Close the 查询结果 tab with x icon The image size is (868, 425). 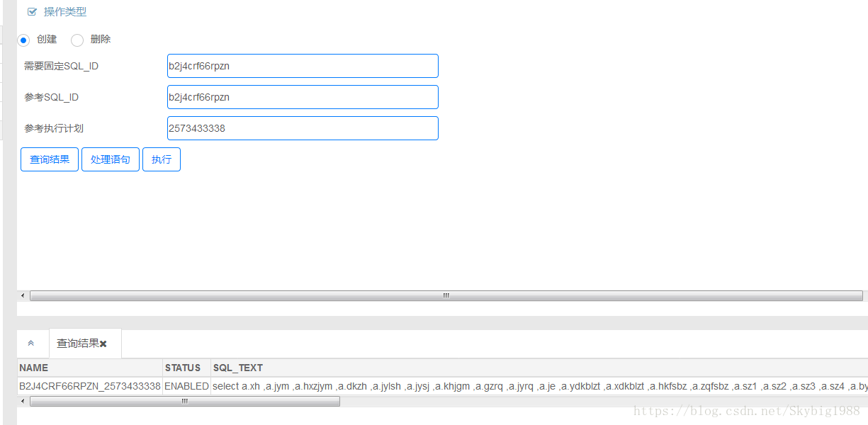click(x=103, y=344)
